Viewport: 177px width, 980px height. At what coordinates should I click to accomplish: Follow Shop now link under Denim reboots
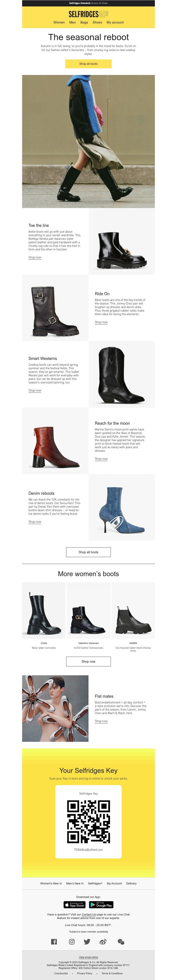[x=35, y=522]
